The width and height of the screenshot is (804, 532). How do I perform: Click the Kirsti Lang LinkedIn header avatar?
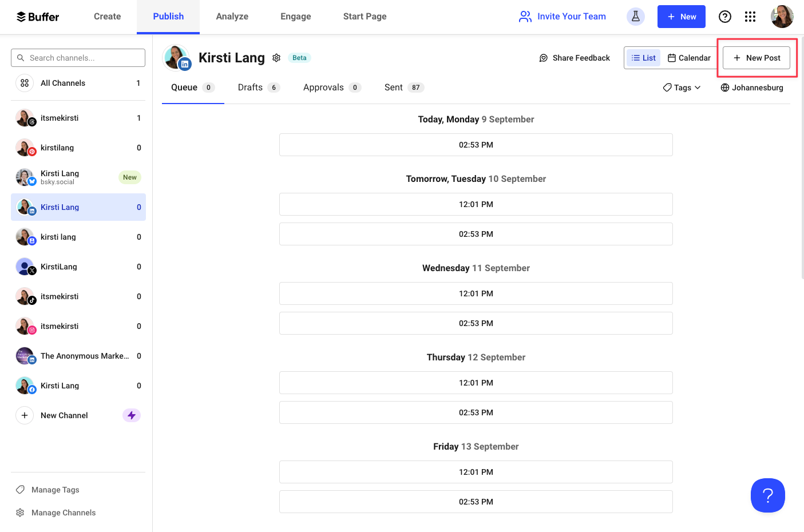pyautogui.click(x=177, y=58)
